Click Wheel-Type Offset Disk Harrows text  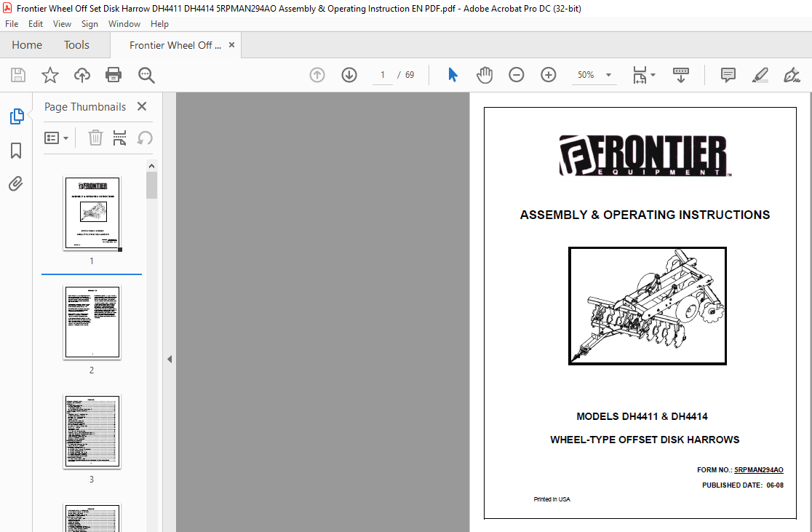645,440
